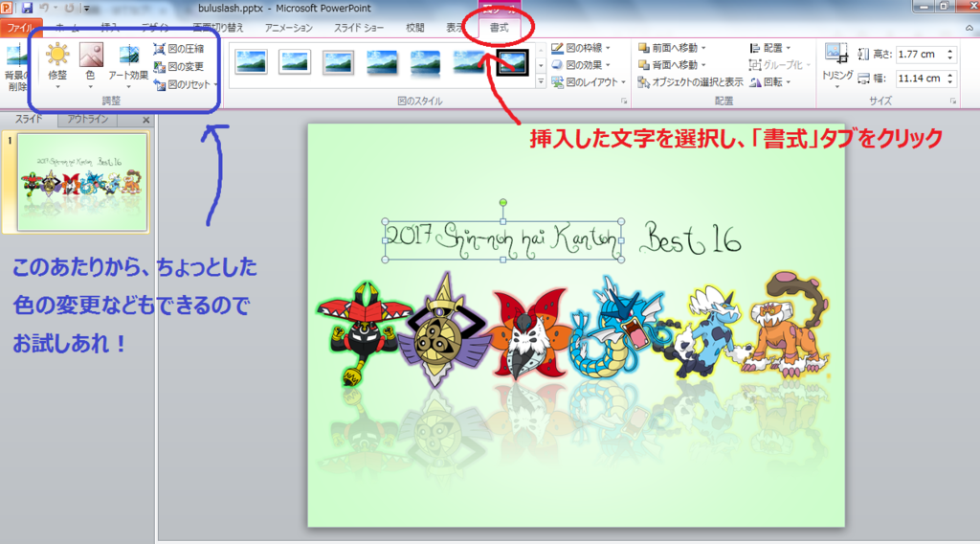Open the Customize Quick Access Toolbar dropdown
The width and height of the screenshot is (980, 544).
pos(87,9)
